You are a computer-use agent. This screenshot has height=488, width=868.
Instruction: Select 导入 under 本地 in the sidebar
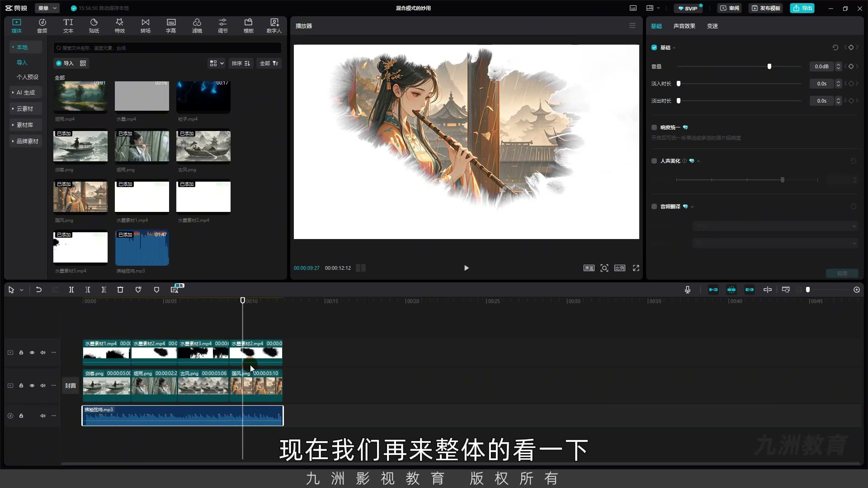click(x=22, y=62)
